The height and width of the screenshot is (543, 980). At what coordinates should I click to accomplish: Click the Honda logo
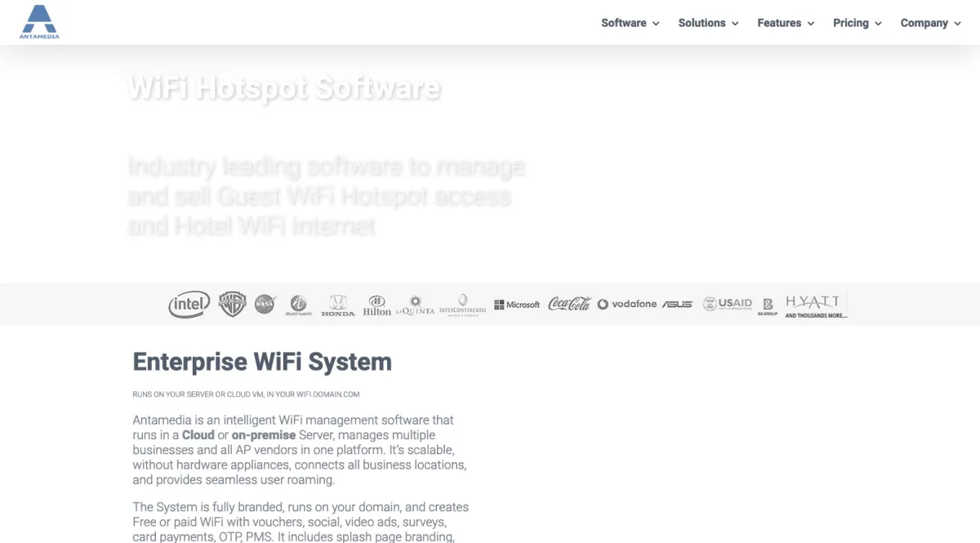pos(338,306)
